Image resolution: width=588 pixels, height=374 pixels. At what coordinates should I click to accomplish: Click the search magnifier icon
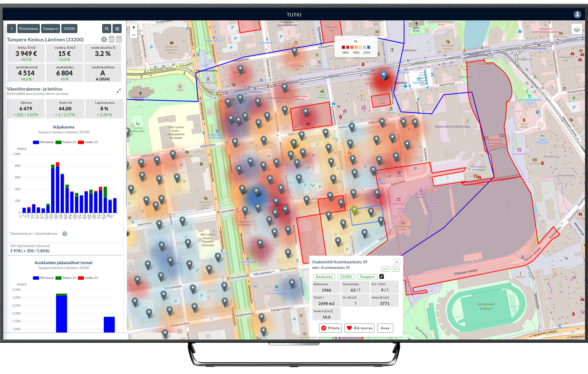[106, 29]
